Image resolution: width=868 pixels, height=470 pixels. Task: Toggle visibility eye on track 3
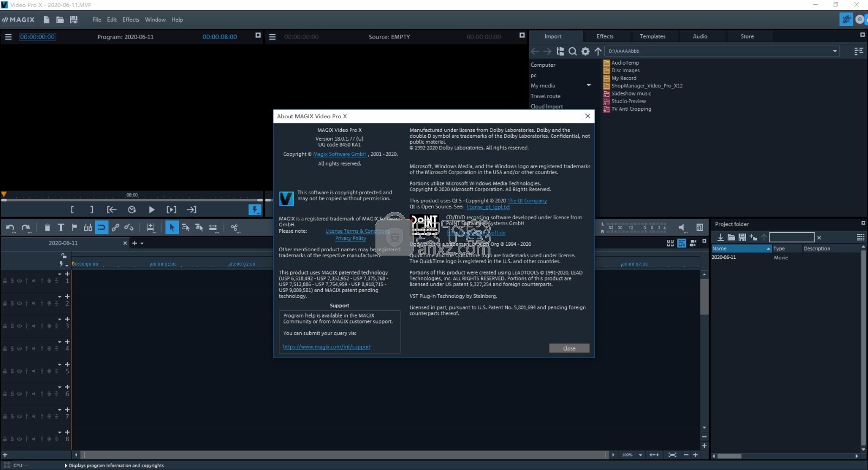tap(19, 326)
